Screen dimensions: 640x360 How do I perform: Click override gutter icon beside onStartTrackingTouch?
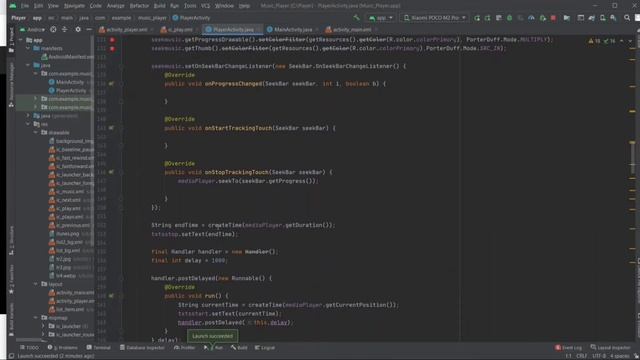pyautogui.click(x=111, y=128)
